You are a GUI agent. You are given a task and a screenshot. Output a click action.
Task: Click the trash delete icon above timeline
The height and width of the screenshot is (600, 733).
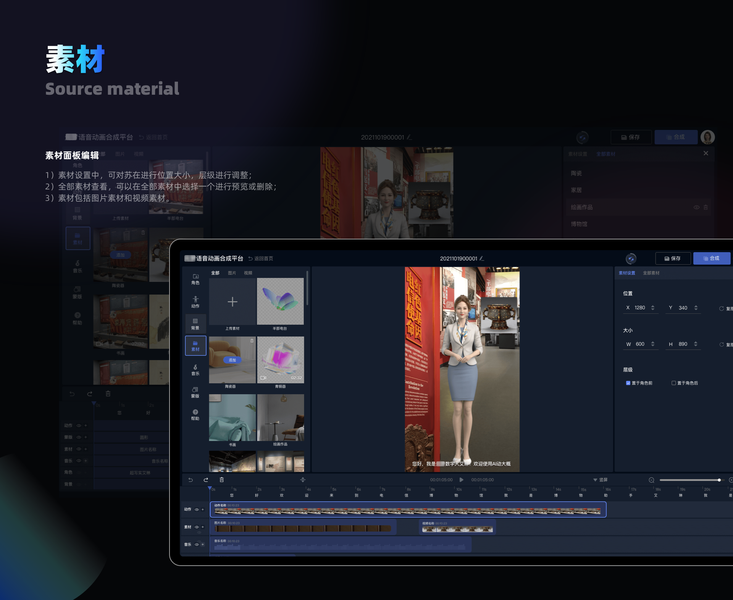[222, 480]
